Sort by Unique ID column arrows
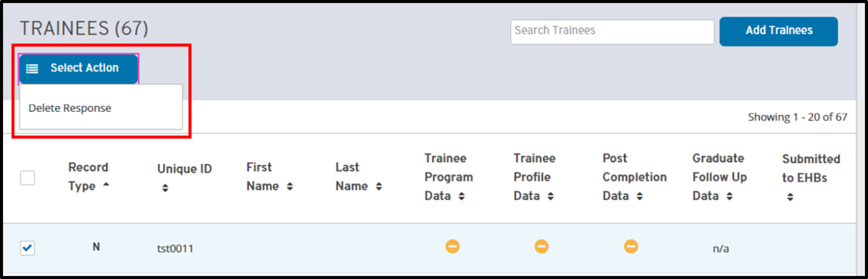The width and height of the screenshot is (868, 279). click(x=165, y=189)
